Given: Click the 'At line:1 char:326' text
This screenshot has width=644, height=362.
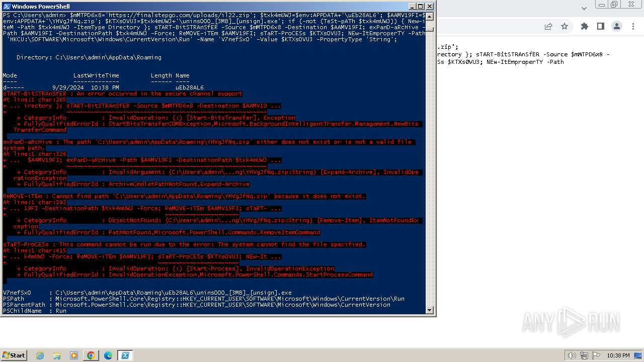Looking at the screenshot, I should 34,154.
